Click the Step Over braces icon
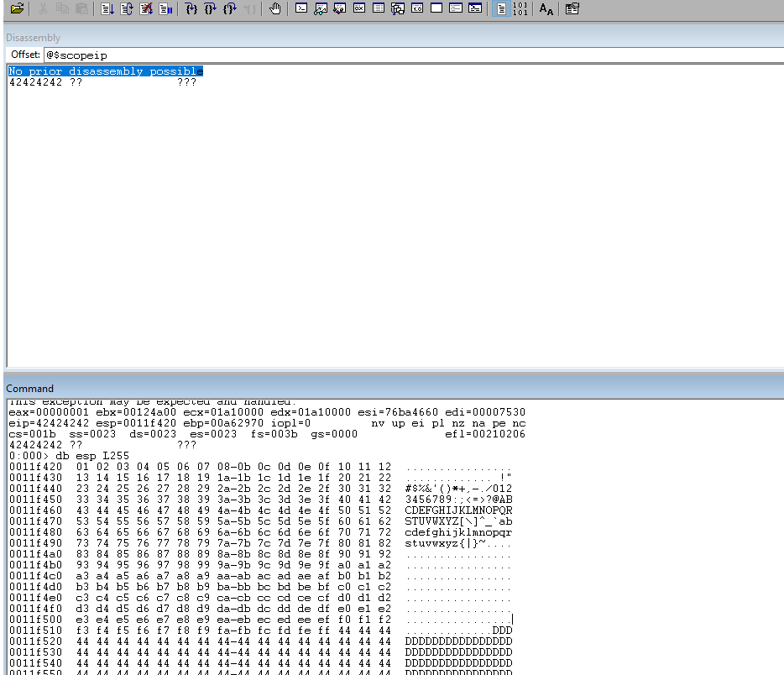Viewport: 784px width, 675px height. pos(211,9)
